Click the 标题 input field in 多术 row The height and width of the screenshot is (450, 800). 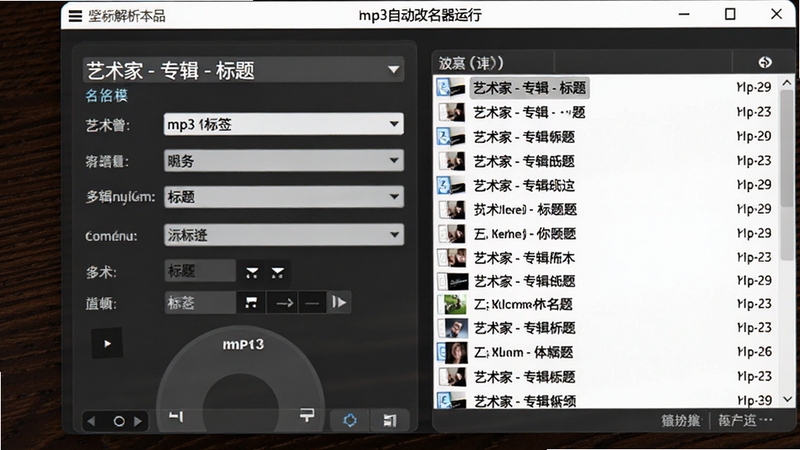pos(200,271)
